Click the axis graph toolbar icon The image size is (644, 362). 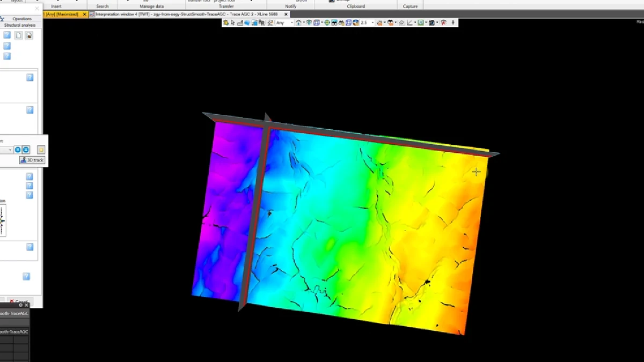click(409, 23)
